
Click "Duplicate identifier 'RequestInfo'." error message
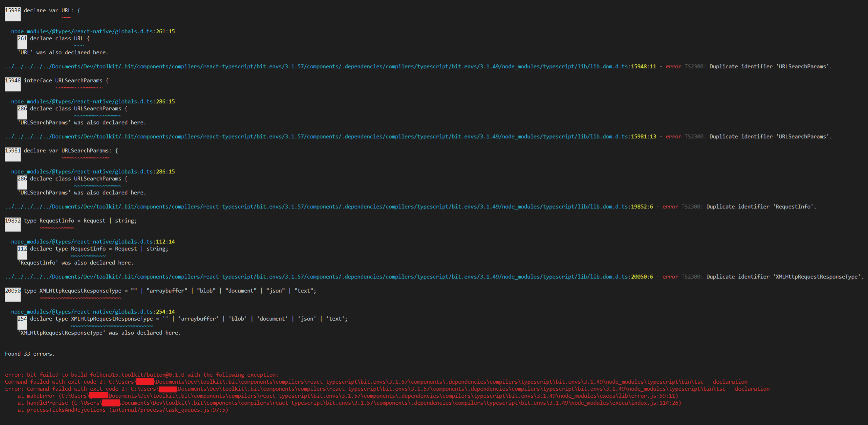761,207
